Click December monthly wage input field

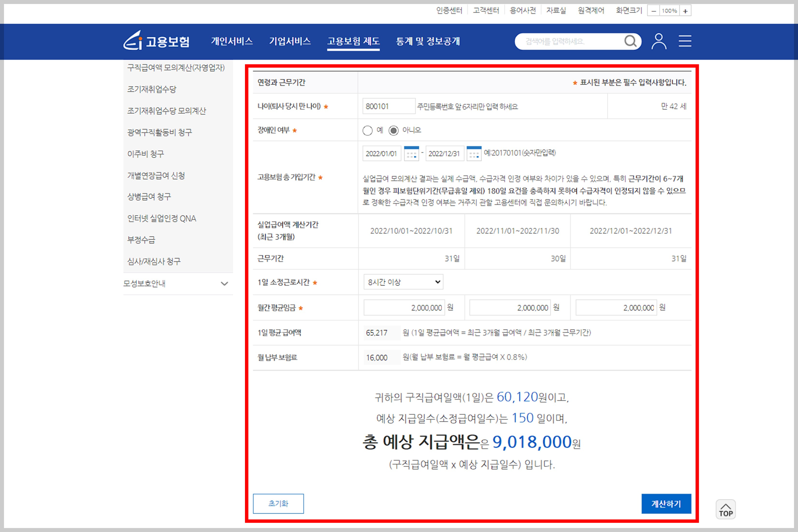(616, 307)
